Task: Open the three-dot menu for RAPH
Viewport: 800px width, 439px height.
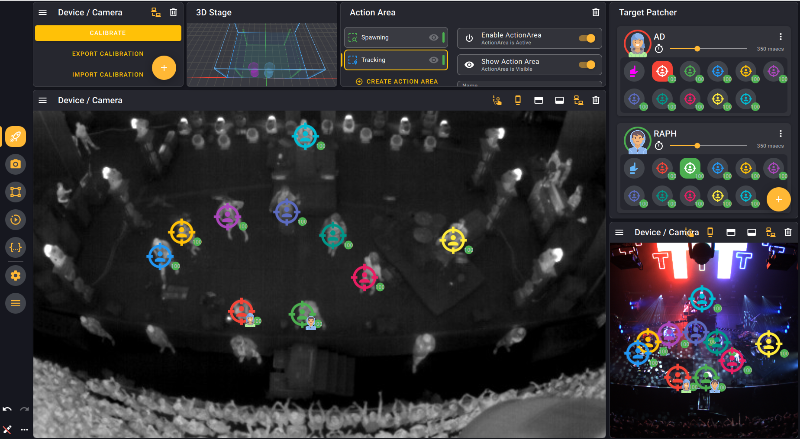Action: [780, 134]
